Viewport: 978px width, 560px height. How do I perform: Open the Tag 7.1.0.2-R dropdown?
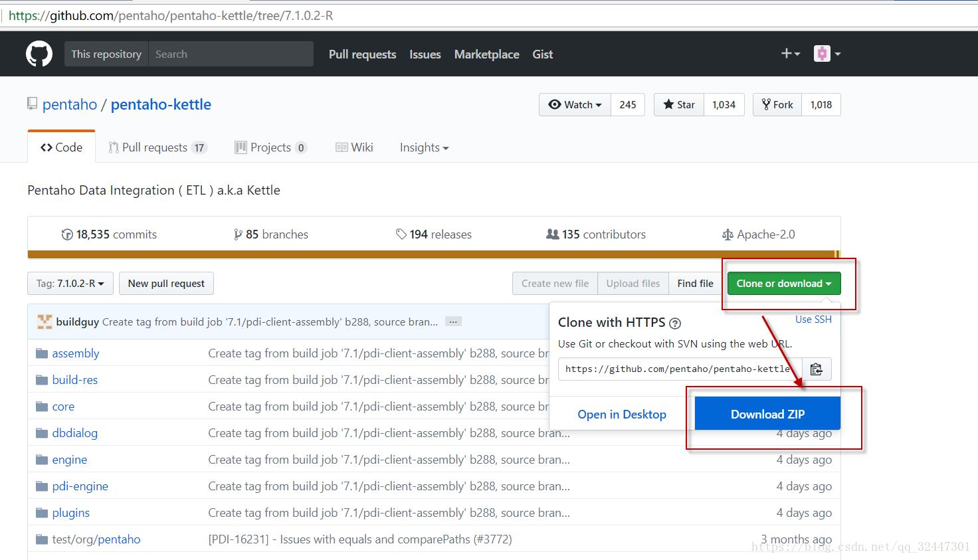[70, 284]
